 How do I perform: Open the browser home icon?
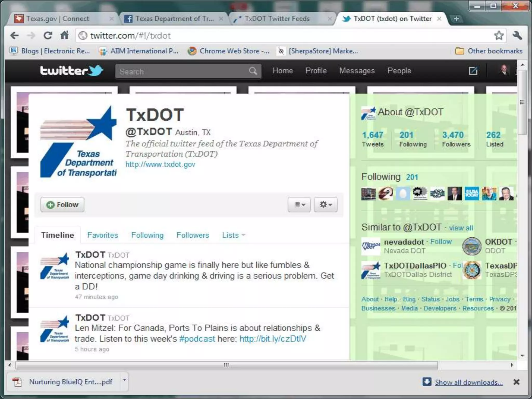[x=64, y=35]
